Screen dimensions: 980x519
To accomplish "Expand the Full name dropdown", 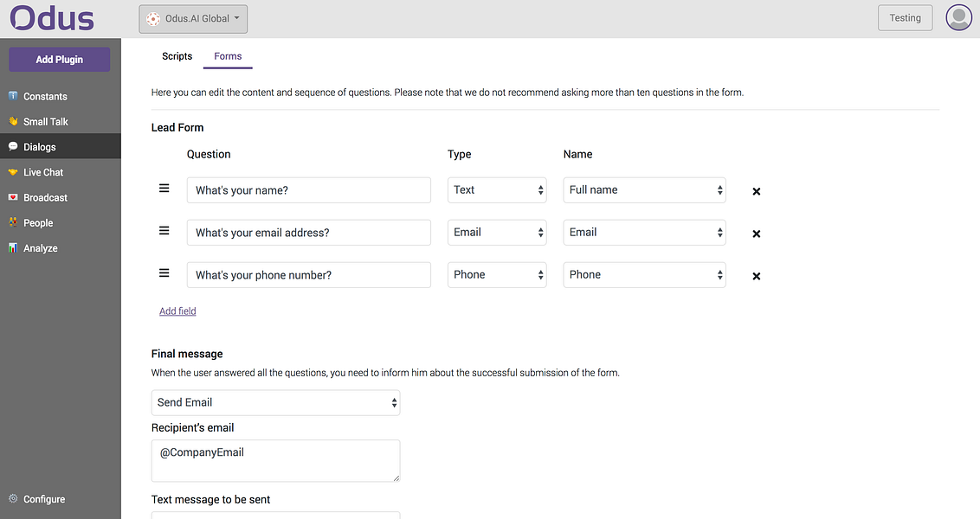I will 644,189.
